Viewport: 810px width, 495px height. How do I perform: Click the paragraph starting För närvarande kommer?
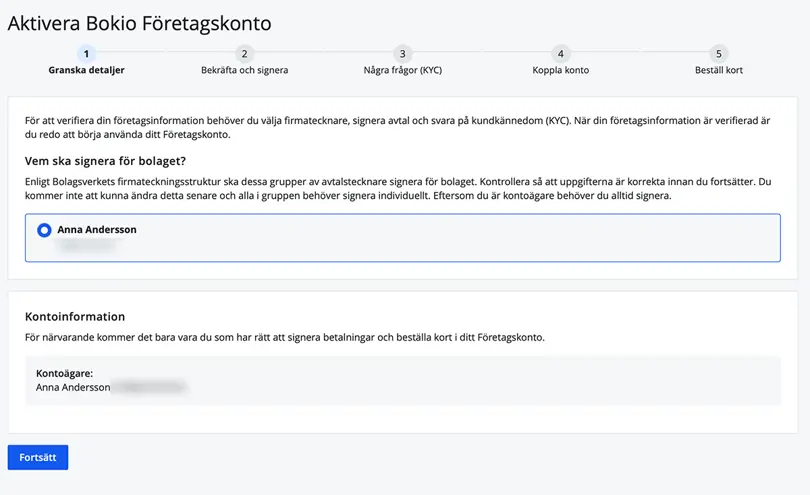(x=285, y=337)
